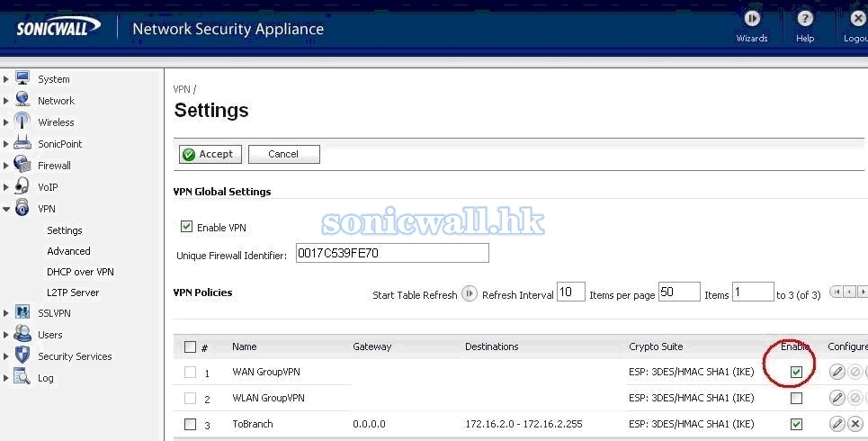Click the Log magnifier icon

point(22,377)
